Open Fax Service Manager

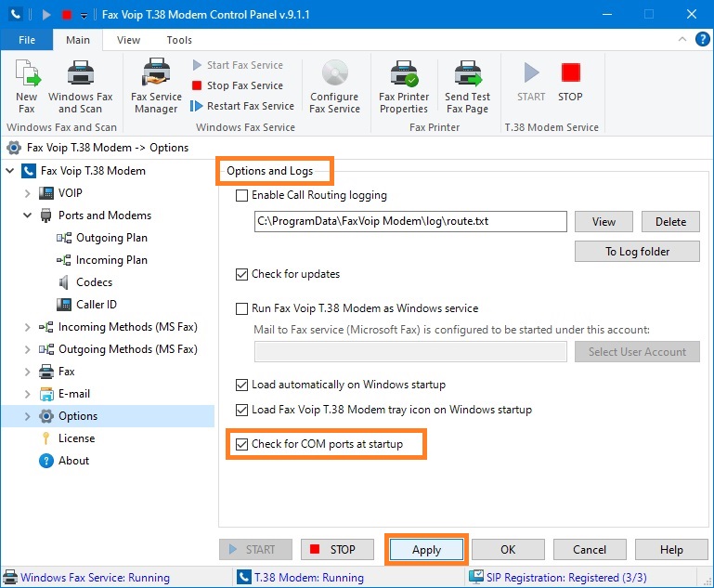pos(156,86)
